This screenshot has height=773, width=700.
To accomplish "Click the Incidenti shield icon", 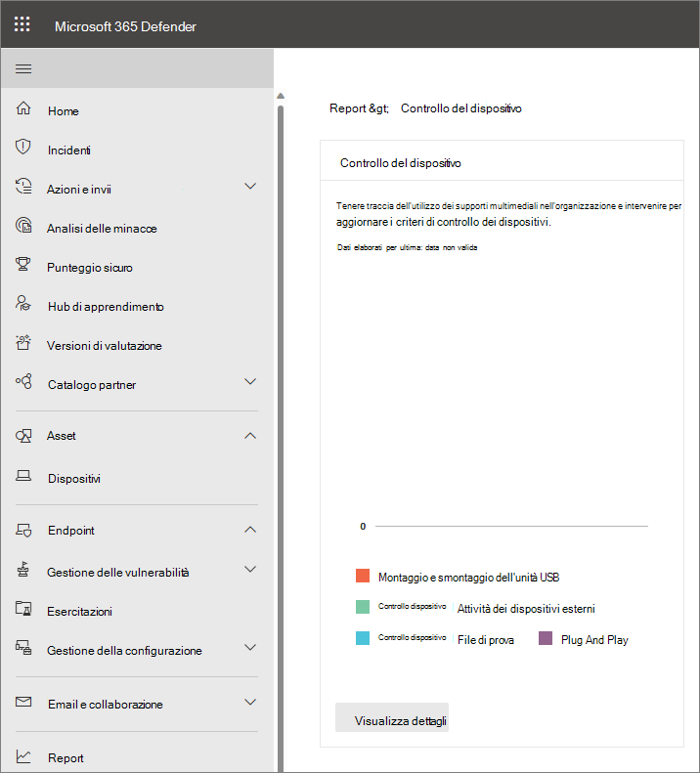I will pos(23,147).
